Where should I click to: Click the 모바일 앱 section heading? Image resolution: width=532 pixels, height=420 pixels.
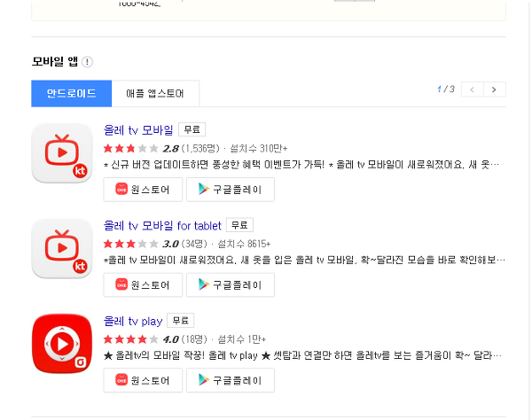tap(55, 62)
